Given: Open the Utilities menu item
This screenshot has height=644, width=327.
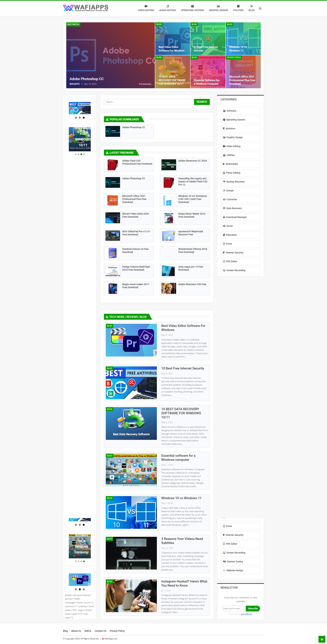Looking at the screenshot, I should [238, 10].
